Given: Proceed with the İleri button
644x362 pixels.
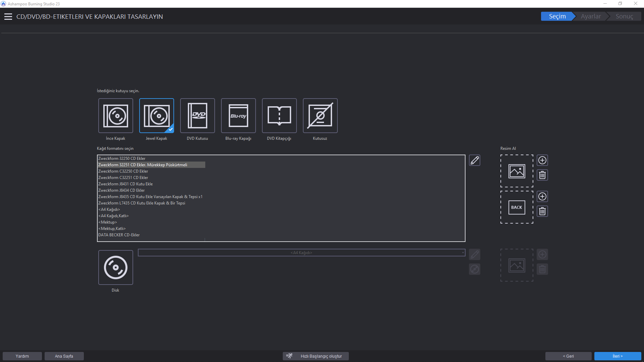Looking at the screenshot, I should click(618, 356).
